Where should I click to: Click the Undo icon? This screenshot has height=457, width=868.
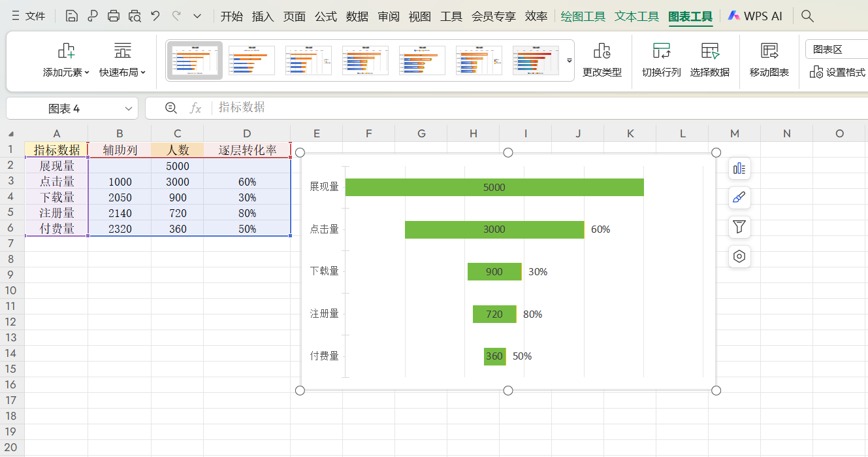tap(155, 15)
